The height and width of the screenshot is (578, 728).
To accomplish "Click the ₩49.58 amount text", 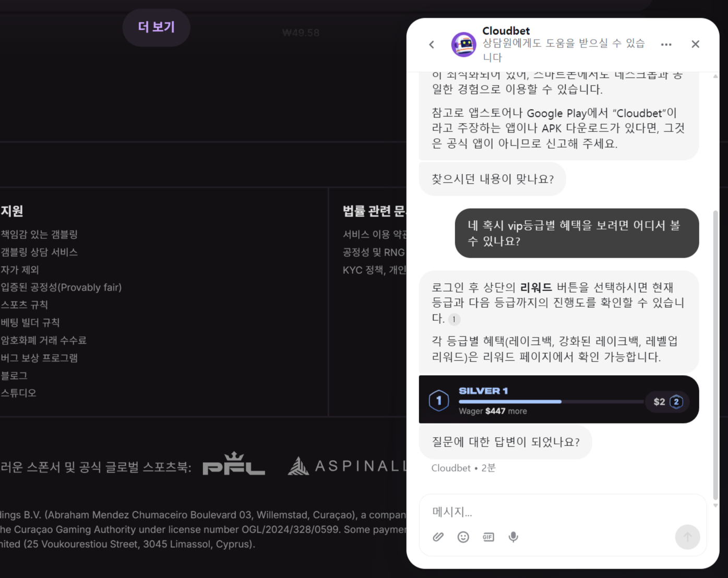I will tap(301, 33).
